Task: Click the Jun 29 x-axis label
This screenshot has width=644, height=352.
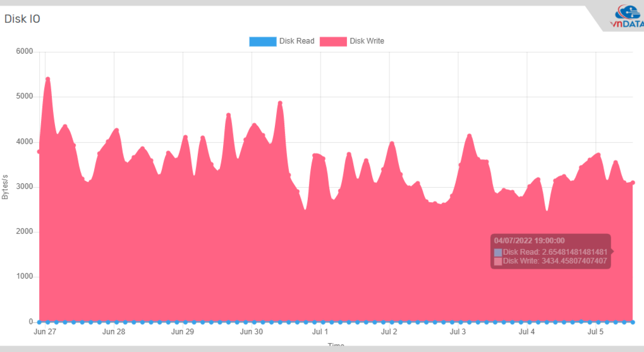Action: point(182,332)
